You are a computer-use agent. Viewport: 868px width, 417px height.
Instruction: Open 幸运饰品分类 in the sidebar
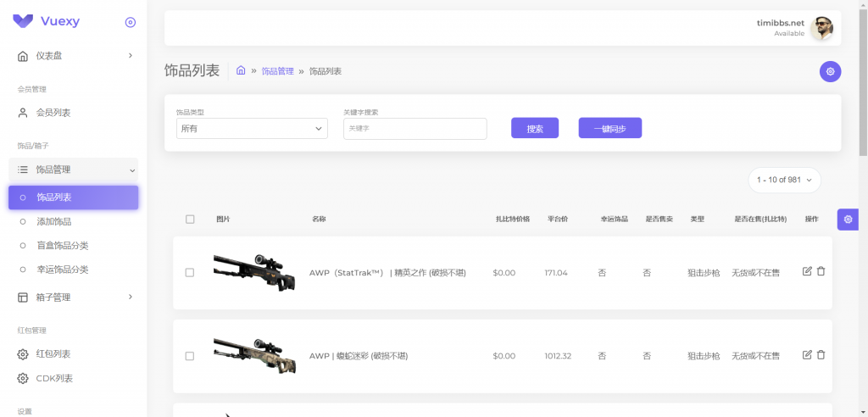pyautogui.click(x=74, y=270)
